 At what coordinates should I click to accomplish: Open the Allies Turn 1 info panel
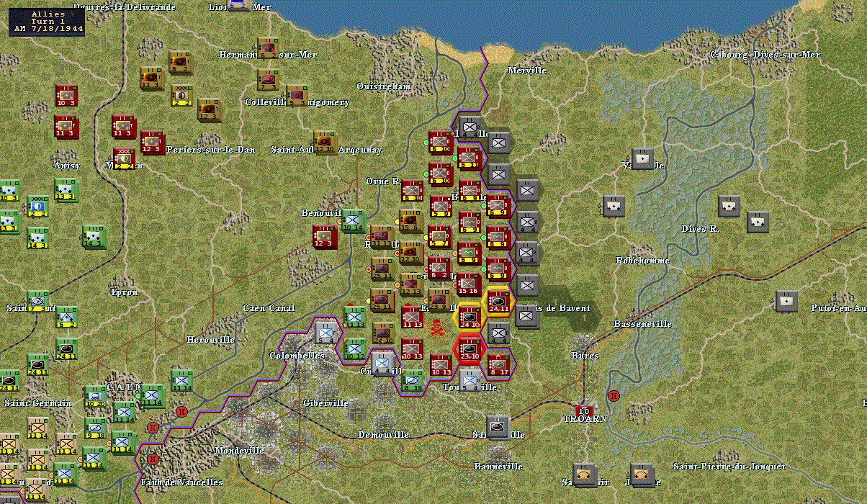point(46,22)
